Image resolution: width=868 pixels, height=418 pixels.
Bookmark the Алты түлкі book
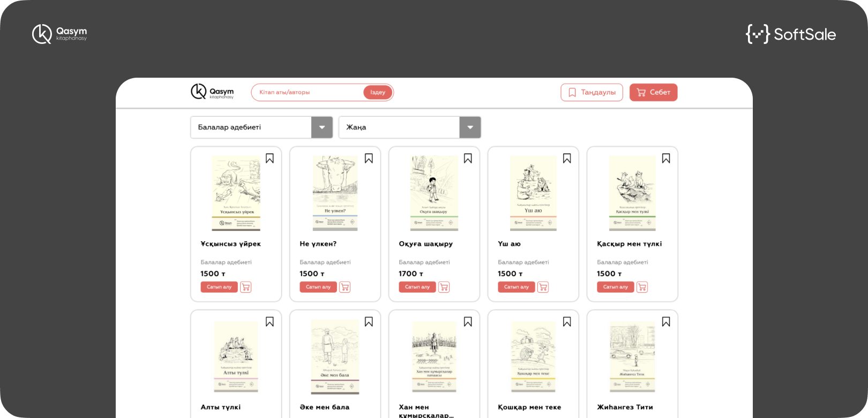coord(270,322)
